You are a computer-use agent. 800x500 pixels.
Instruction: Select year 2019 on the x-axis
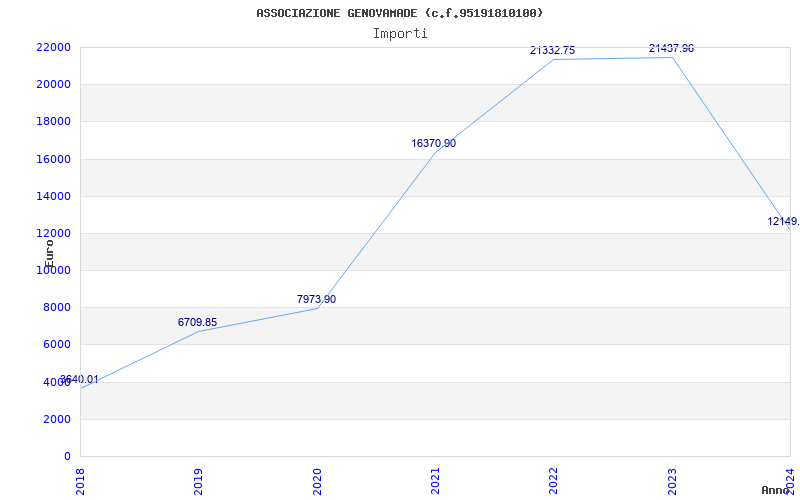coord(199,480)
